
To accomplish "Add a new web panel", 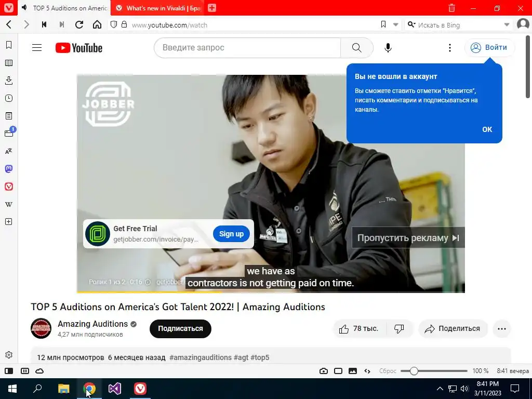I will 9,221.
